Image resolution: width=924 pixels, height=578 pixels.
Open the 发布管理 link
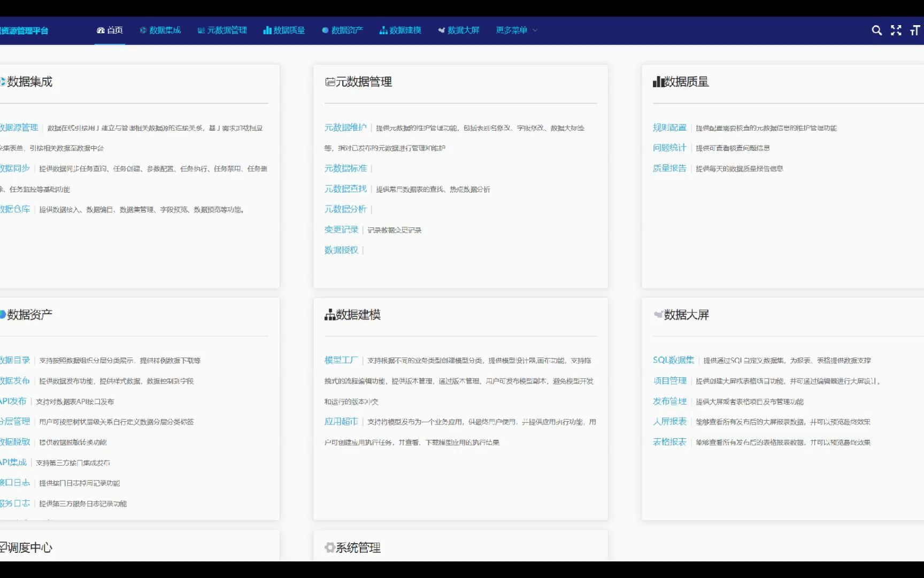pyautogui.click(x=669, y=401)
